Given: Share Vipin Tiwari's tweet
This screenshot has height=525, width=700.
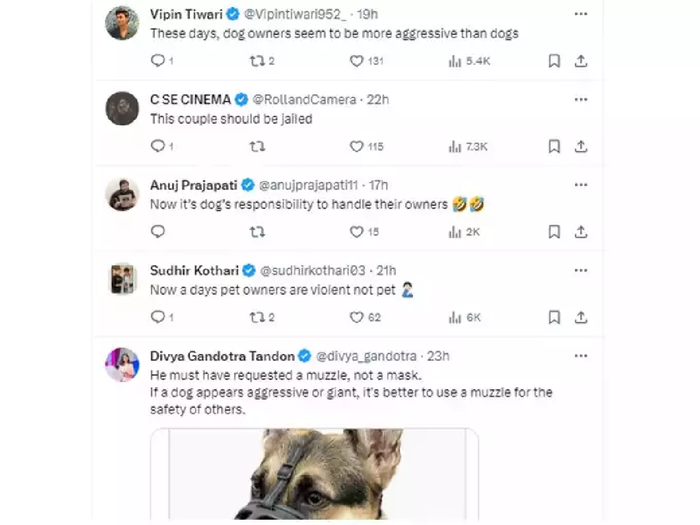Looking at the screenshot, I should tap(581, 61).
